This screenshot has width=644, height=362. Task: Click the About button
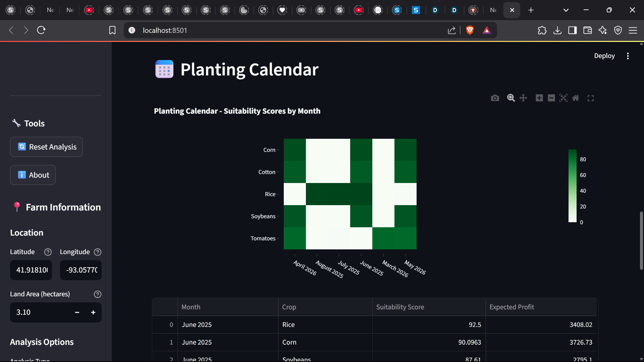(33, 175)
